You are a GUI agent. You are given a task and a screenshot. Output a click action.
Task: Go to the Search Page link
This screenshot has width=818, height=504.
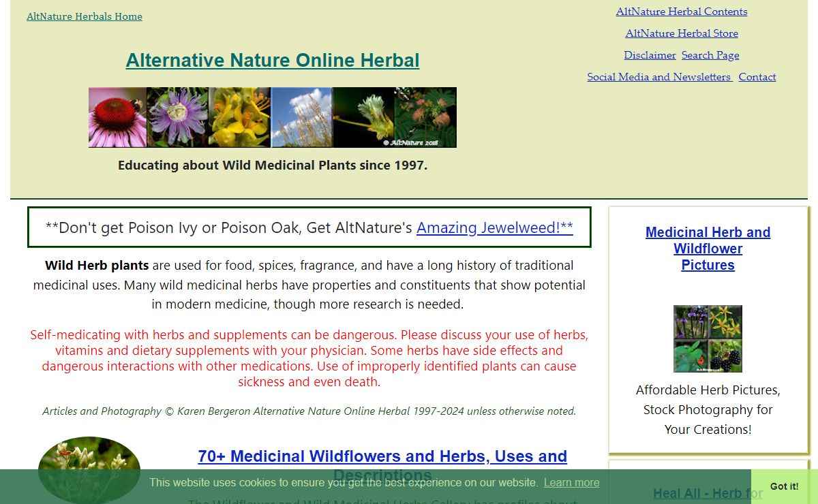[710, 55]
